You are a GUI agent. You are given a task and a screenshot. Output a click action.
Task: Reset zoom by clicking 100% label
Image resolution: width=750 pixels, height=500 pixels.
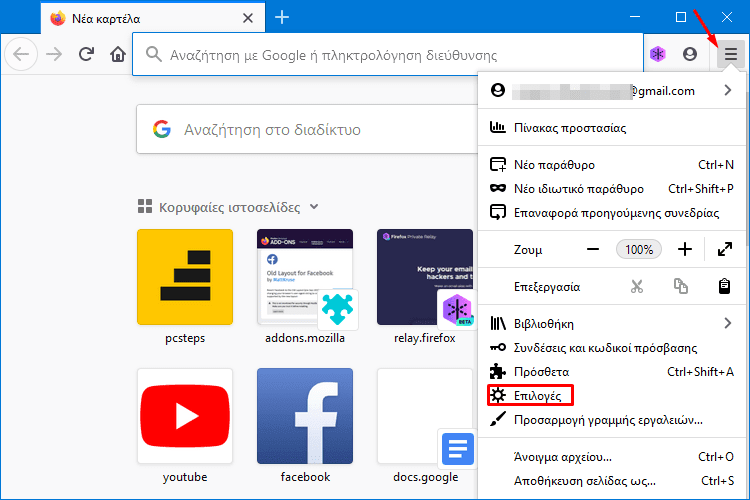point(639,249)
